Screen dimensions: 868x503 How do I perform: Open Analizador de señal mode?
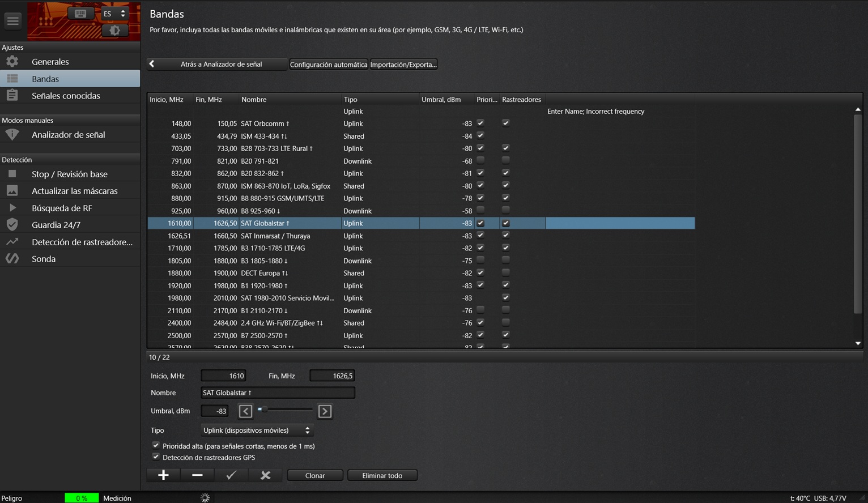coord(70,134)
